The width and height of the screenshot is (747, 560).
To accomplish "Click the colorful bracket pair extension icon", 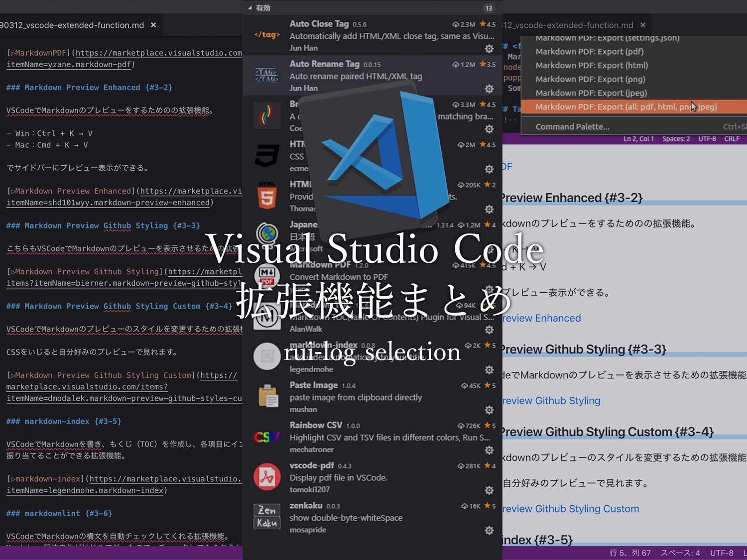I will point(267,115).
